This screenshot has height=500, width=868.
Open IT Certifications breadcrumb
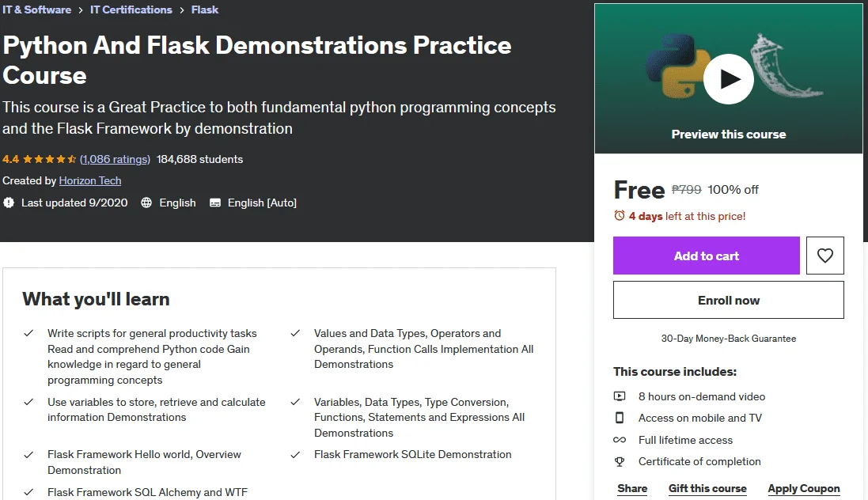[131, 9]
